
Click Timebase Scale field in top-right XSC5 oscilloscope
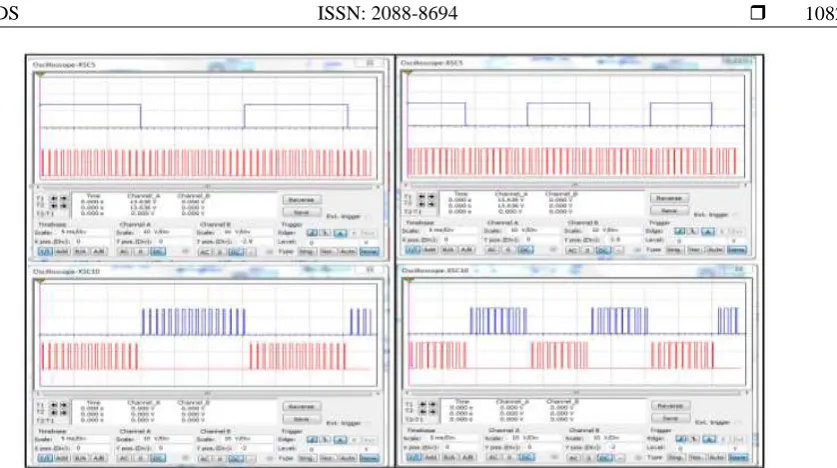(x=451, y=231)
